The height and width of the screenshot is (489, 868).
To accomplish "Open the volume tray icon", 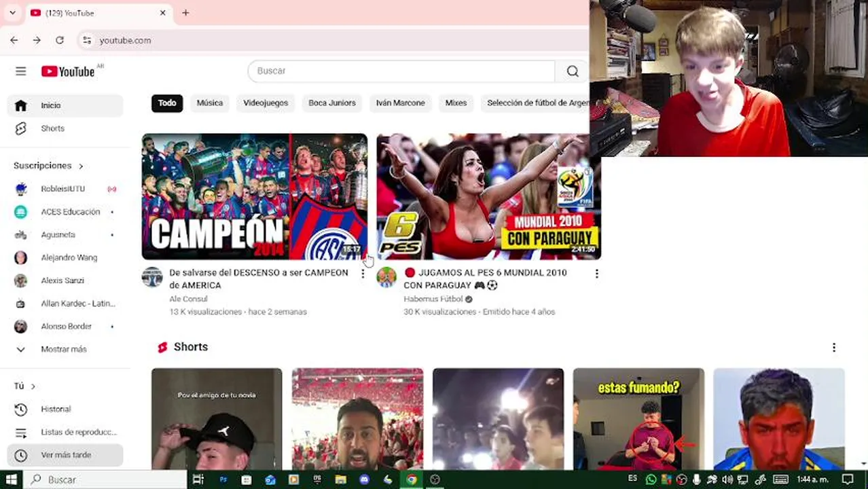I will coord(727,479).
